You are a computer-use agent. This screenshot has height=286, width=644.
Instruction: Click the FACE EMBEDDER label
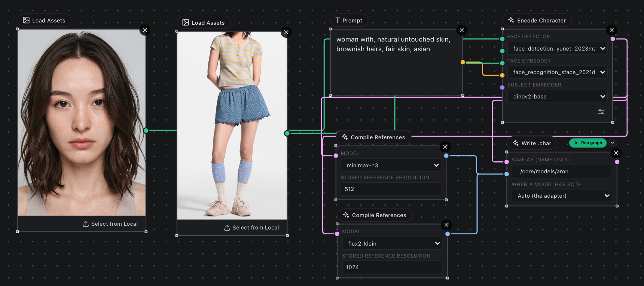point(529,61)
